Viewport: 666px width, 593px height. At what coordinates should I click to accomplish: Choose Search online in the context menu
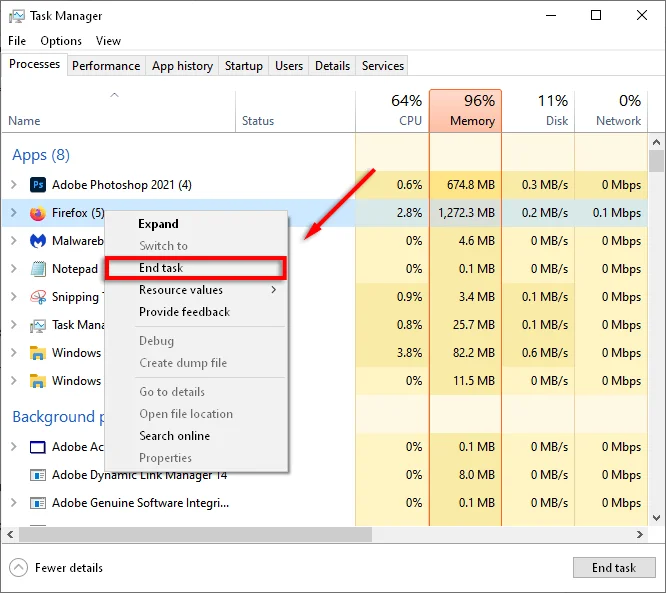point(196,436)
